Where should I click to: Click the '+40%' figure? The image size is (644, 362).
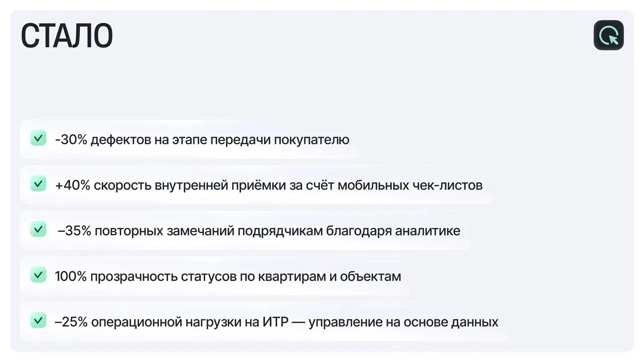click(x=72, y=185)
